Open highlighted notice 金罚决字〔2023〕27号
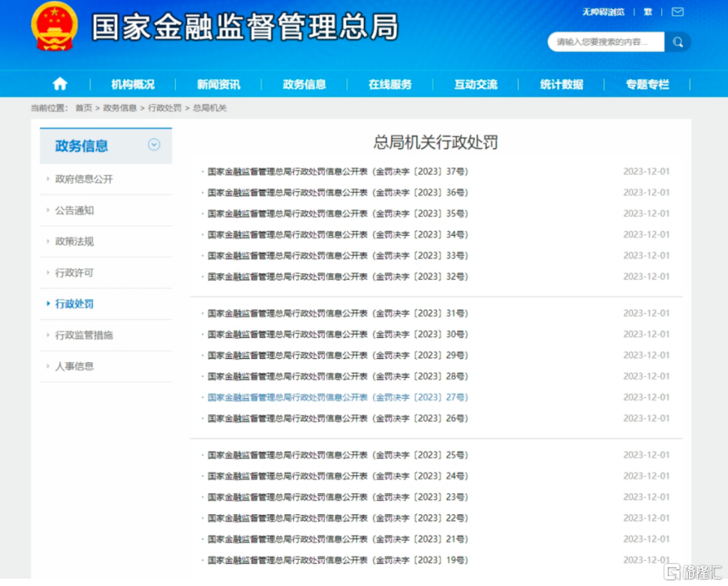The image size is (728, 586). pyautogui.click(x=338, y=397)
